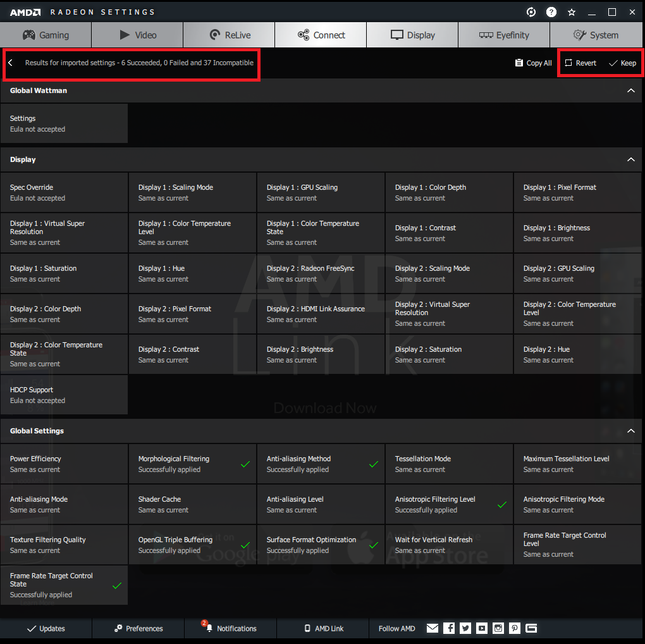Open the help question mark icon
The height and width of the screenshot is (644, 645).
coord(551,13)
